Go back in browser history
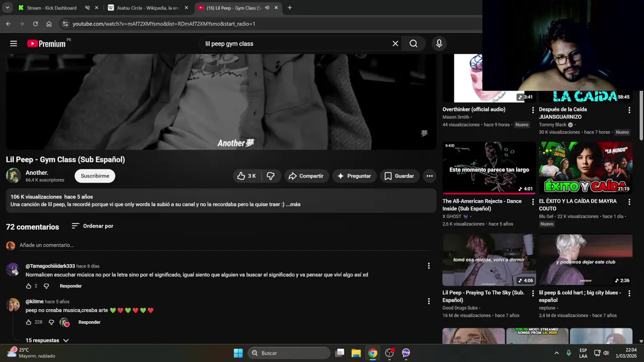This screenshot has width=644, height=362. tap(9, 24)
